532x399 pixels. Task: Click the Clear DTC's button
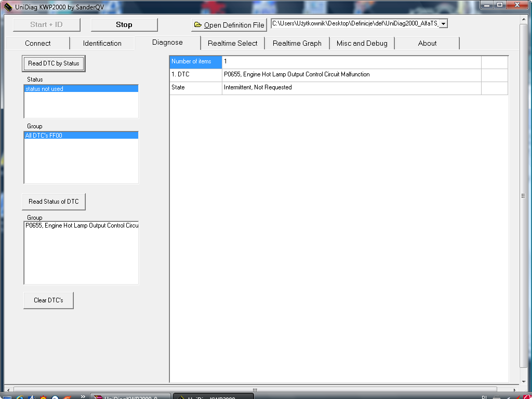click(48, 300)
